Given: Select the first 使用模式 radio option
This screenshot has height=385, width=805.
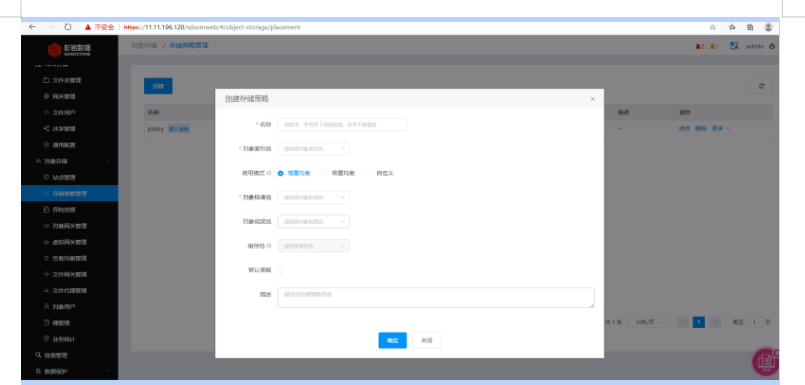Looking at the screenshot, I should click(x=280, y=174).
